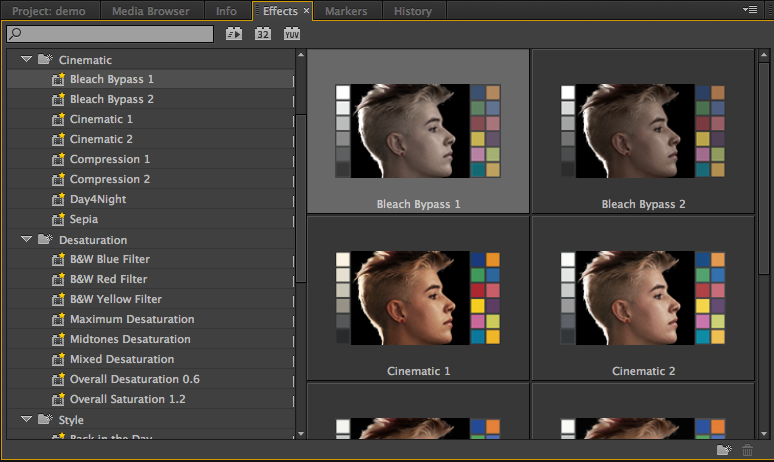
Task: Collapse the Desaturation bin triangle
Action: pyautogui.click(x=27, y=240)
